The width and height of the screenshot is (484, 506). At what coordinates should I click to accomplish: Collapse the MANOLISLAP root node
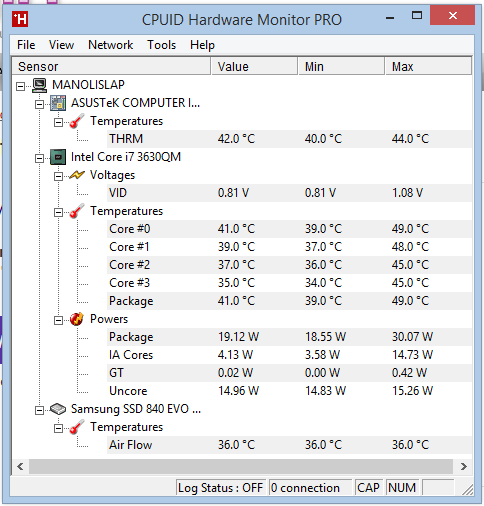point(21,86)
